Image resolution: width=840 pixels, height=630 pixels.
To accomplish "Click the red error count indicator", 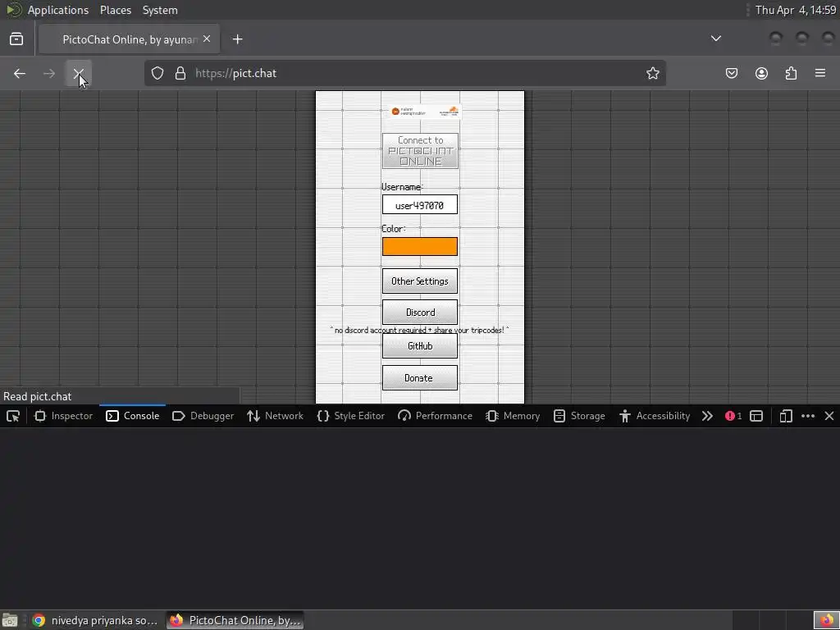I will coord(733,416).
